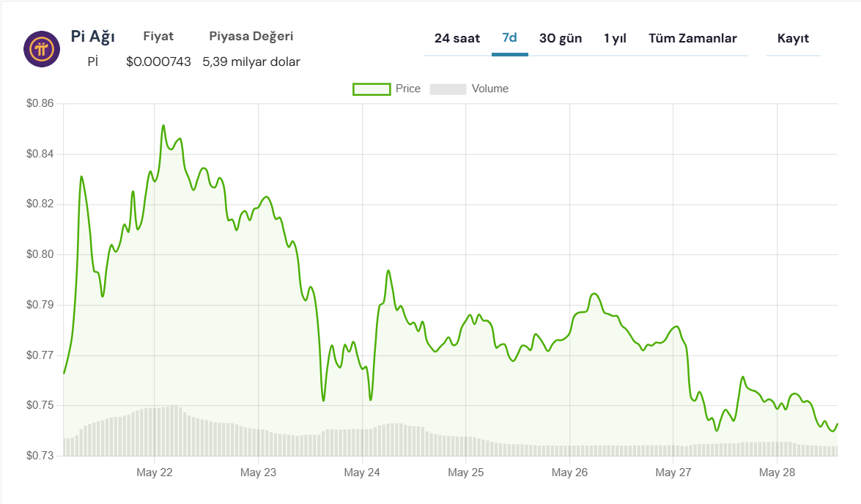Click the Pi Network coin logo icon
The height and width of the screenshot is (504, 861).
click(x=42, y=49)
